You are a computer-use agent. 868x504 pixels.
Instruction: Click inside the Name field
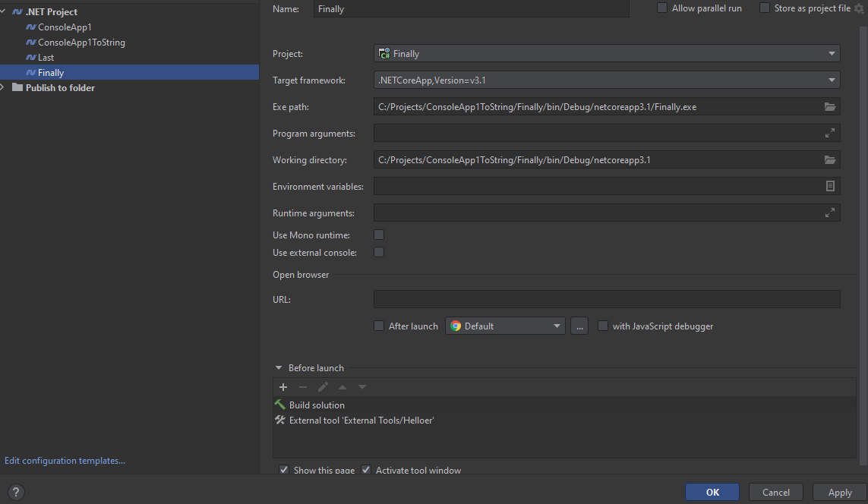coord(471,9)
